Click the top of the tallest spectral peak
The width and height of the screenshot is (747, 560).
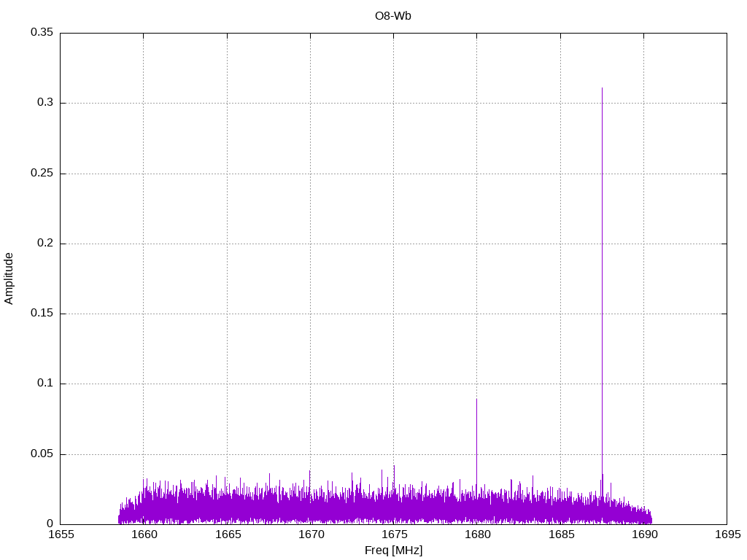click(602, 89)
